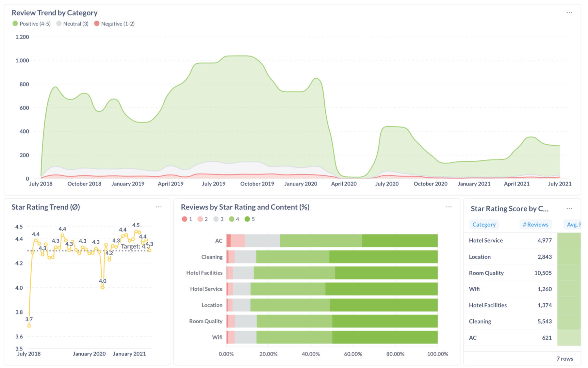This screenshot has width=588, height=368.
Task: Open Star Rating Trend card ellipsis menu
Action: pos(159,207)
